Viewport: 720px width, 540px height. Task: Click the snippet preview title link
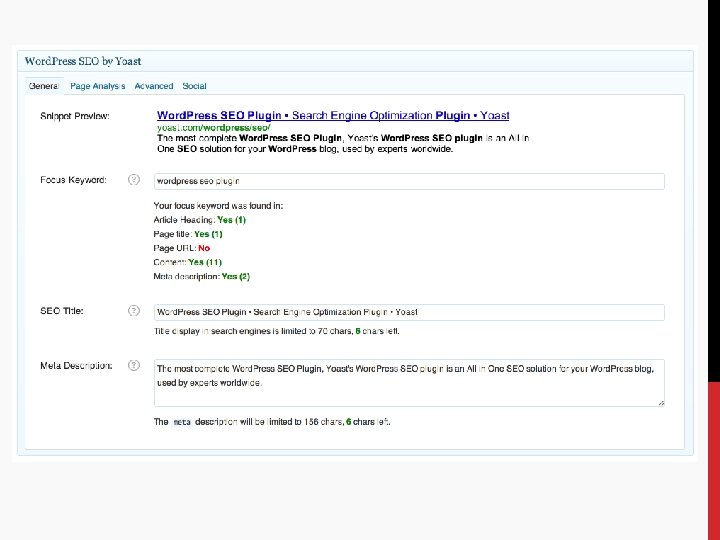point(333,115)
